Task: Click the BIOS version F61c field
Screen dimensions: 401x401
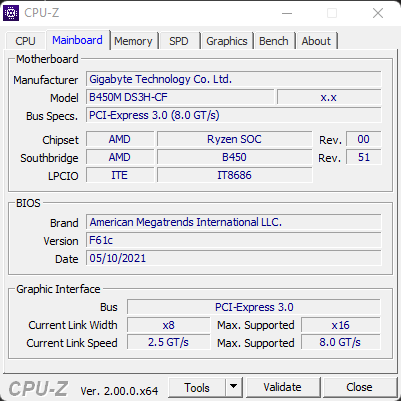Action: (x=234, y=240)
